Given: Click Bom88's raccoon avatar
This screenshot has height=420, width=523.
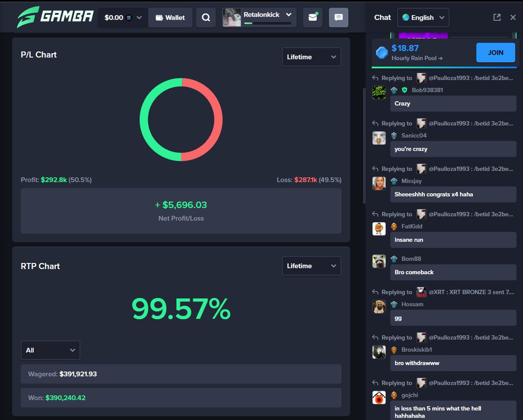Looking at the screenshot, I should [x=379, y=261].
